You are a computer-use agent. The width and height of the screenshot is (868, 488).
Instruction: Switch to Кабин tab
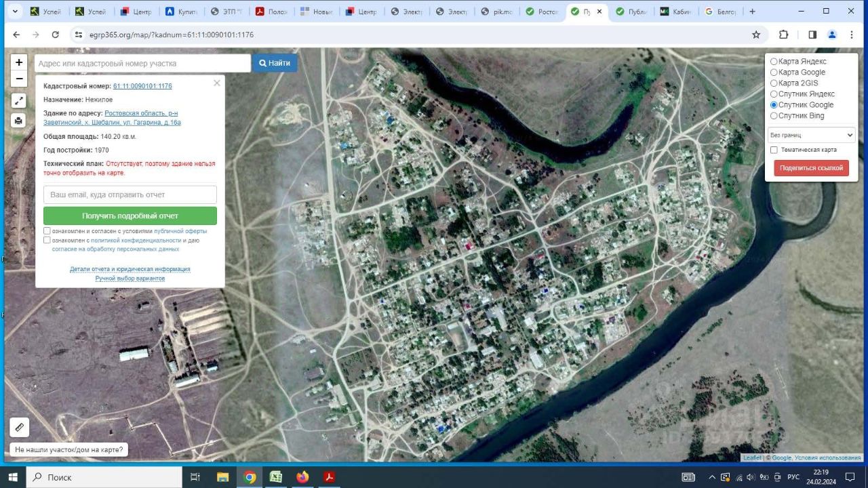click(x=675, y=12)
